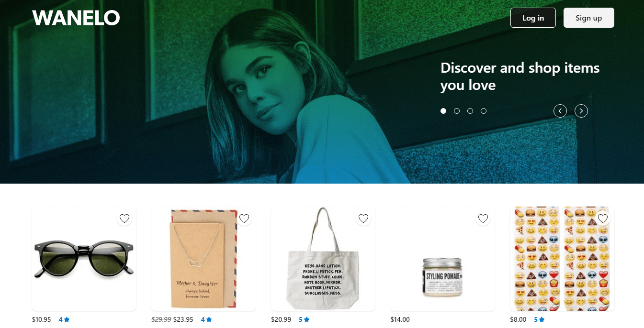
Task: Open the emoji phone case image
Action: point(562,259)
